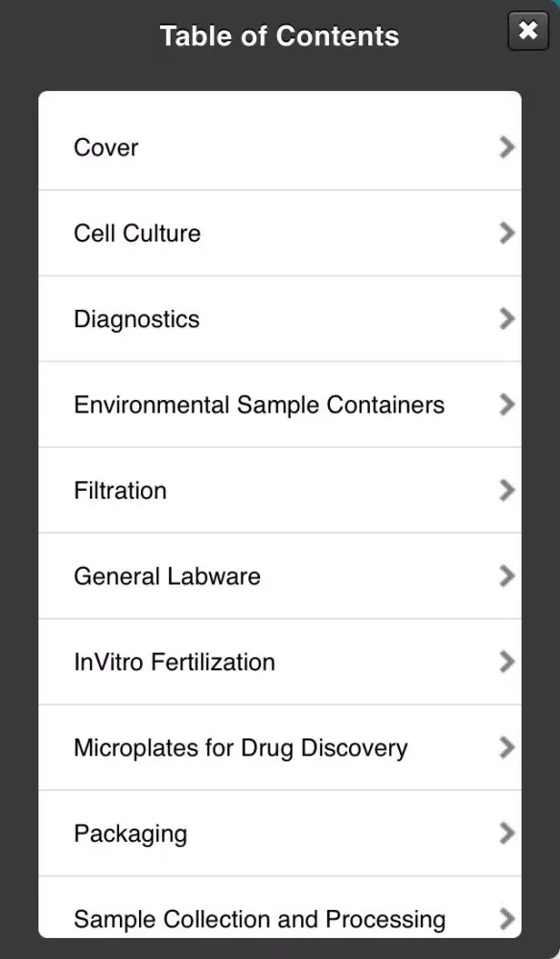Screen dimensions: 560x959
Task: Open the Cover entry
Action: coord(280,147)
